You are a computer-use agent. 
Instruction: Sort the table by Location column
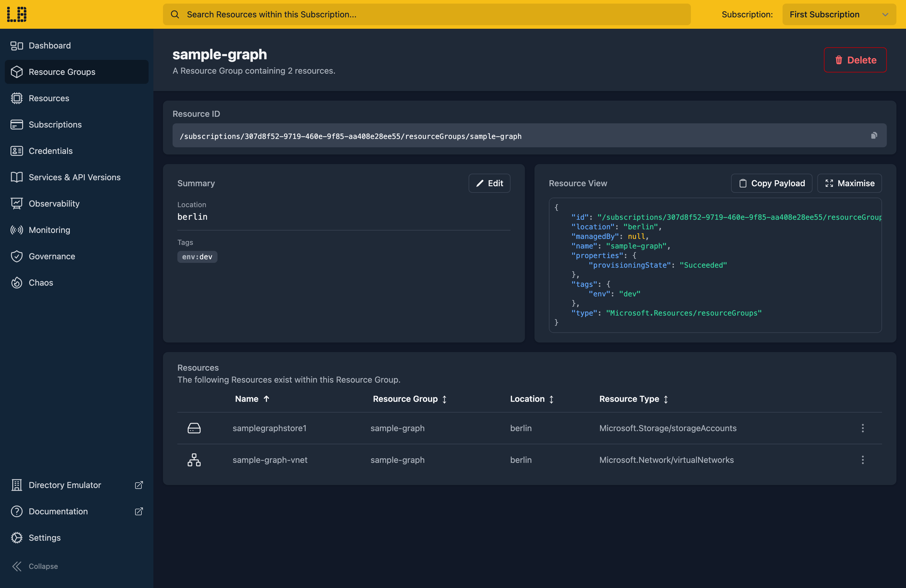coord(532,399)
